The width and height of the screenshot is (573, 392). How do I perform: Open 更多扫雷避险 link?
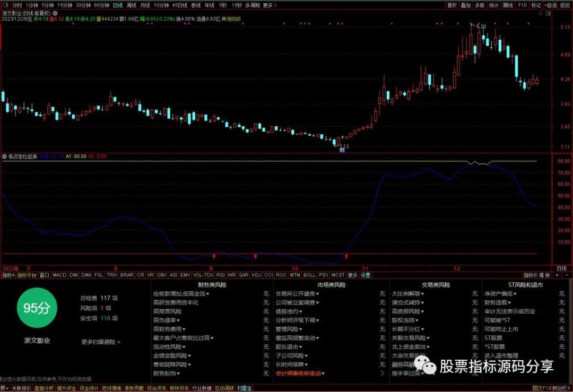click(x=101, y=342)
